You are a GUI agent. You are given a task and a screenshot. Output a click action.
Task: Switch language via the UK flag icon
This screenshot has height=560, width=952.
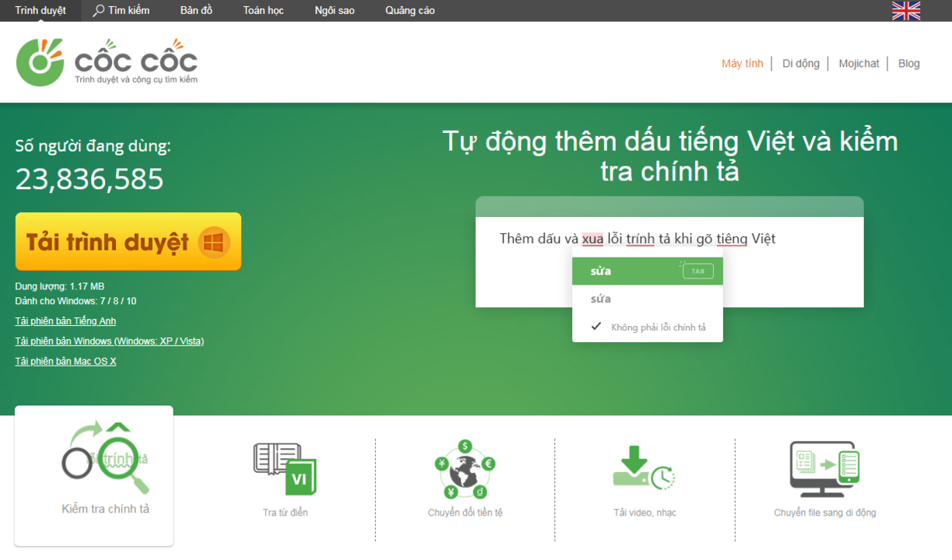(x=905, y=11)
